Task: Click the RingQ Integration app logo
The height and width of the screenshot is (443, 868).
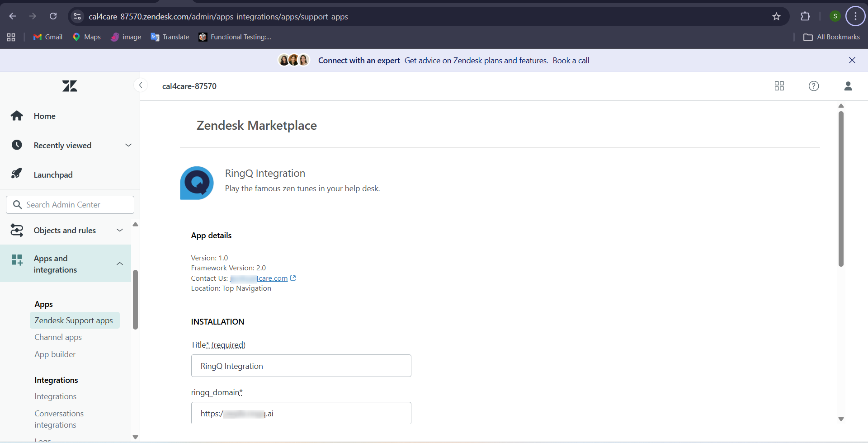Action: tap(197, 183)
